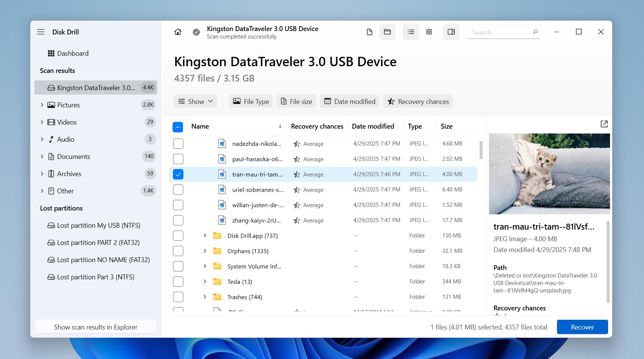
Task: Open the File Type filter
Action: click(250, 101)
